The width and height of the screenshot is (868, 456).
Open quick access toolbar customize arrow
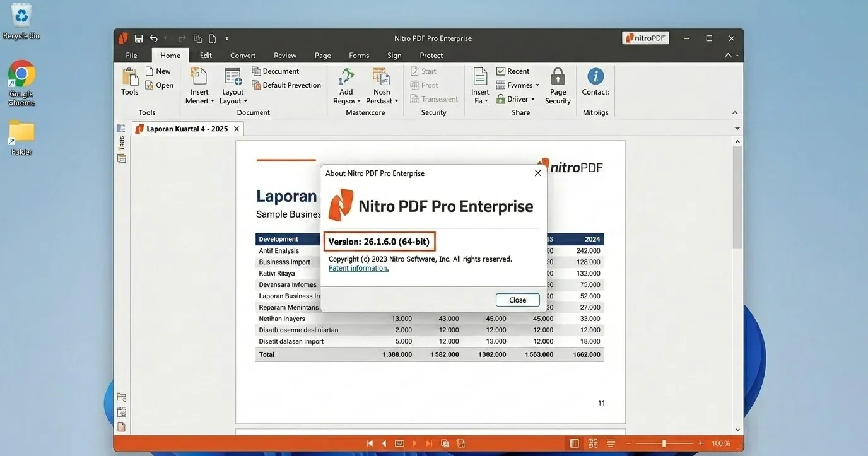pos(227,38)
